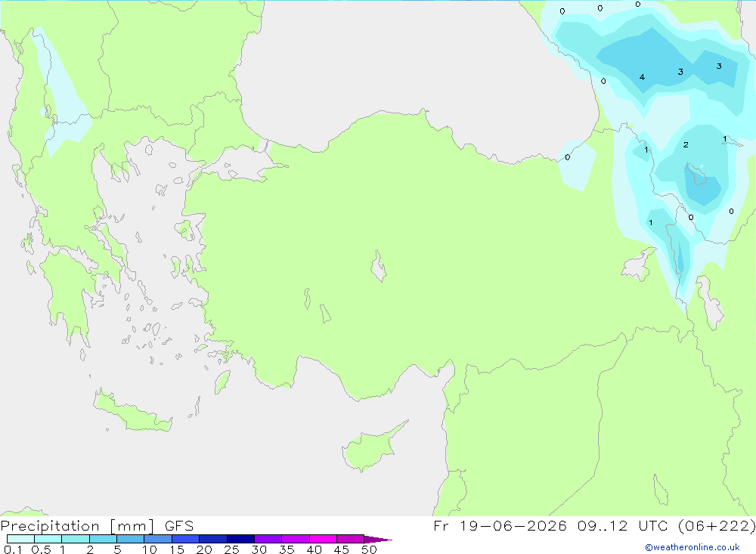Click the 0.5–1 mm legend color swatch
The image size is (756, 554).
(x=48, y=539)
